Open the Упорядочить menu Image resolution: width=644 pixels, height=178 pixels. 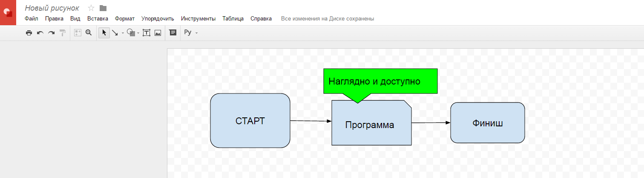click(x=158, y=18)
